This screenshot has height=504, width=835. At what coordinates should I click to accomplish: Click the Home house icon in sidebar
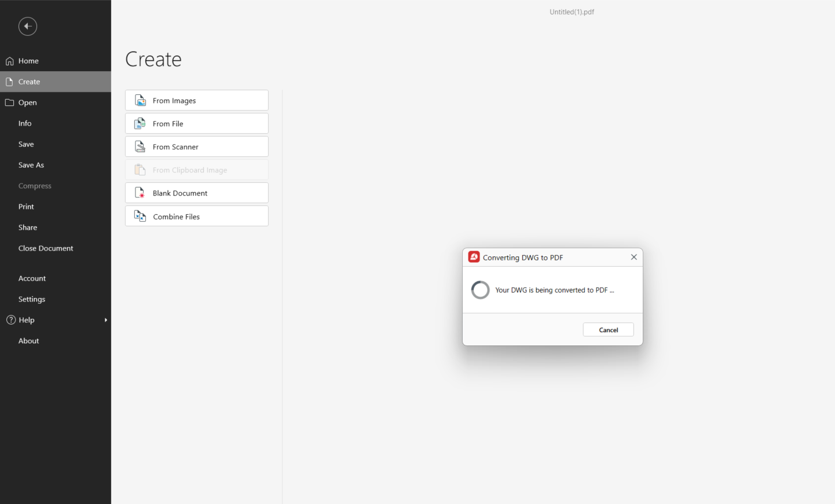click(10, 61)
